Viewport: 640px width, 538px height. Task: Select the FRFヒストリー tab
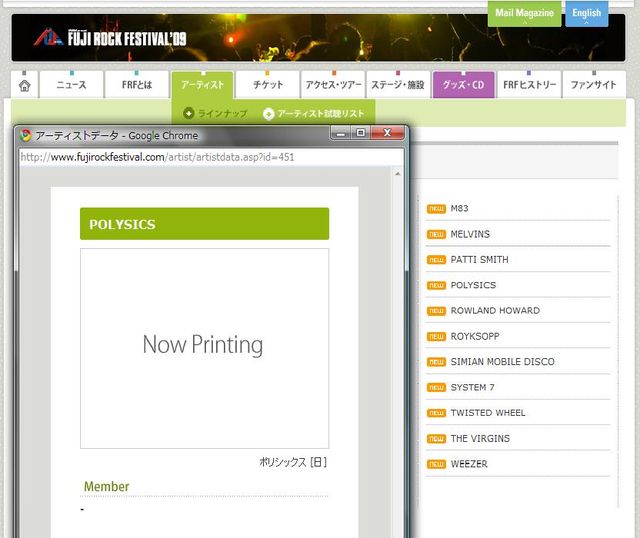(529, 86)
